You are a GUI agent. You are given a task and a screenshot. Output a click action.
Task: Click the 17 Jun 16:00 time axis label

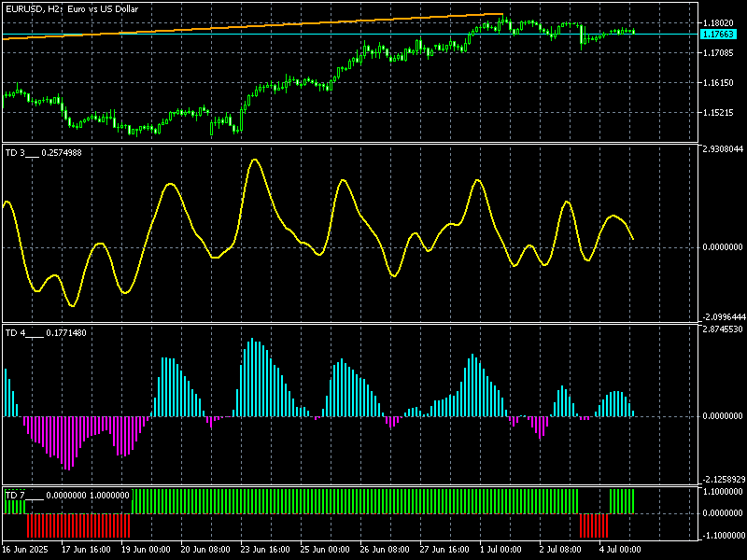(x=86, y=549)
